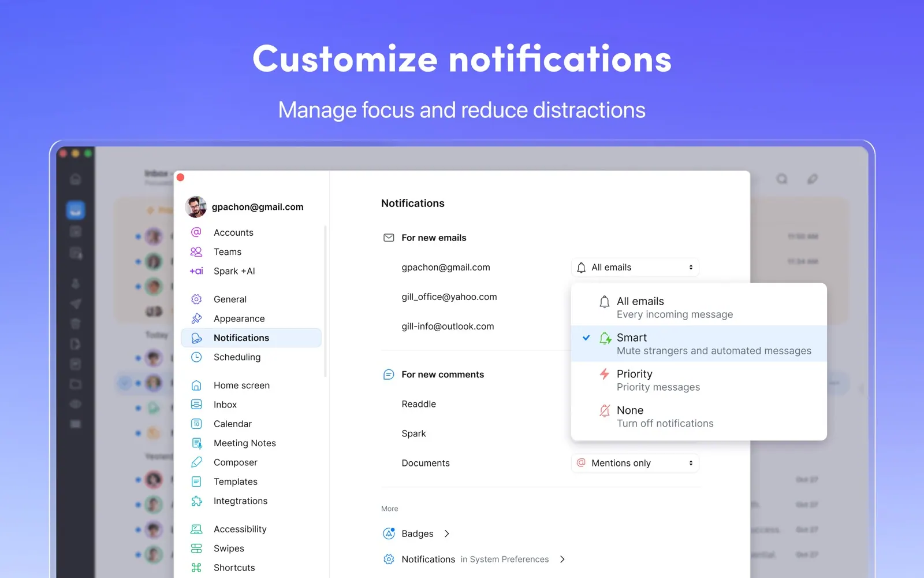924x578 pixels.
Task: Open gpachon@gmail.com All emails dropdown
Action: pyautogui.click(x=635, y=267)
